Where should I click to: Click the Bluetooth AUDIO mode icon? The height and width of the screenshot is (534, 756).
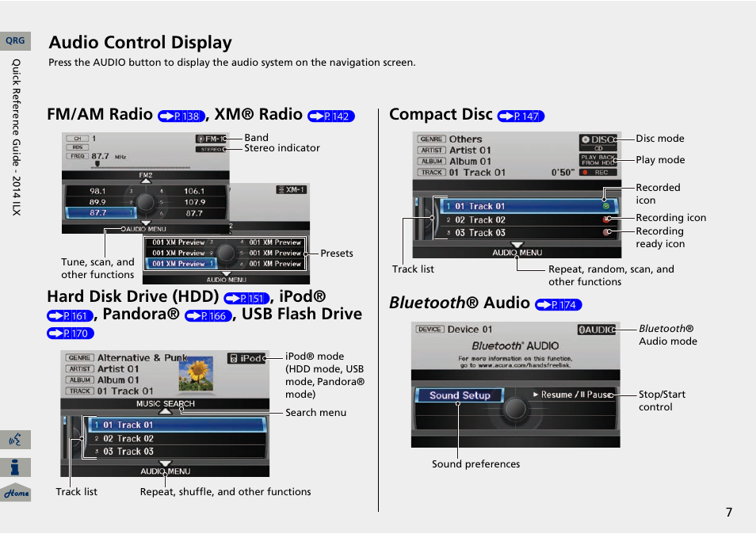(x=597, y=329)
